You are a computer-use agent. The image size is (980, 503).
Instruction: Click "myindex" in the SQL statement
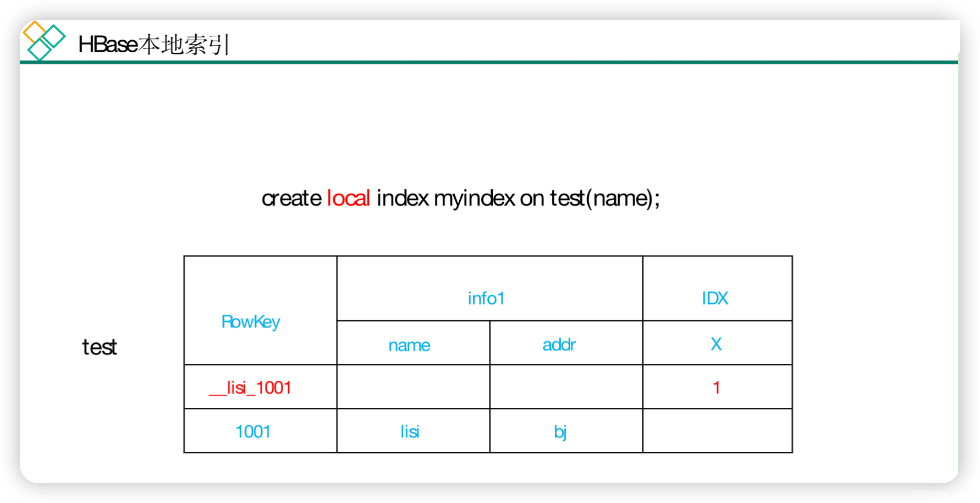coord(474,199)
